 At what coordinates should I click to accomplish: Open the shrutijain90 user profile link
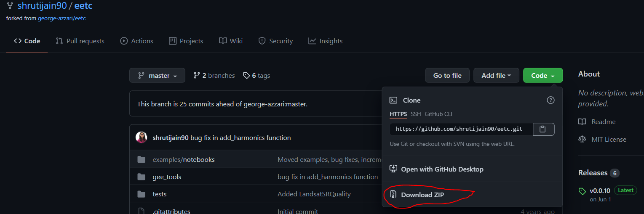pos(42,6)
